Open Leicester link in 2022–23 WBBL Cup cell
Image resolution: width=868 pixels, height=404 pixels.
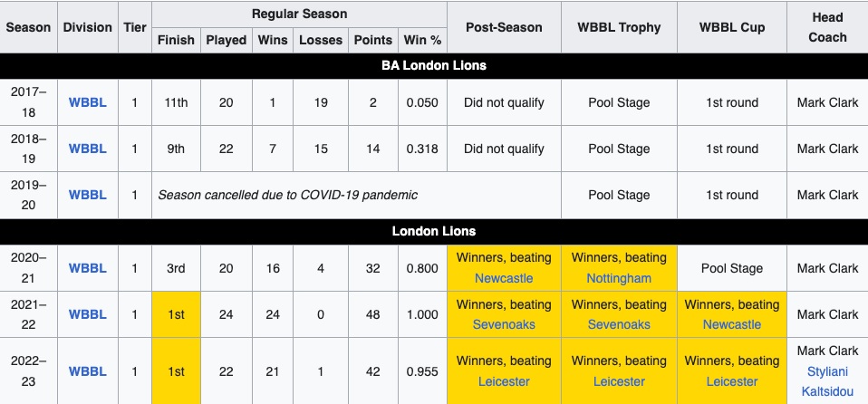click(x=732, y=382)
